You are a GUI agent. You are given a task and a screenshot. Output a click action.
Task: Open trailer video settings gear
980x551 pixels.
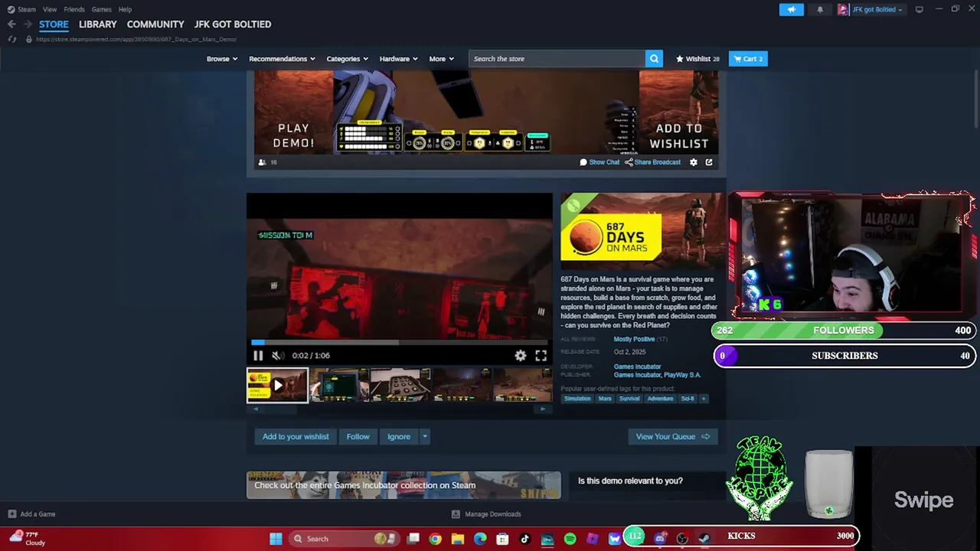(x=521, y=355)
